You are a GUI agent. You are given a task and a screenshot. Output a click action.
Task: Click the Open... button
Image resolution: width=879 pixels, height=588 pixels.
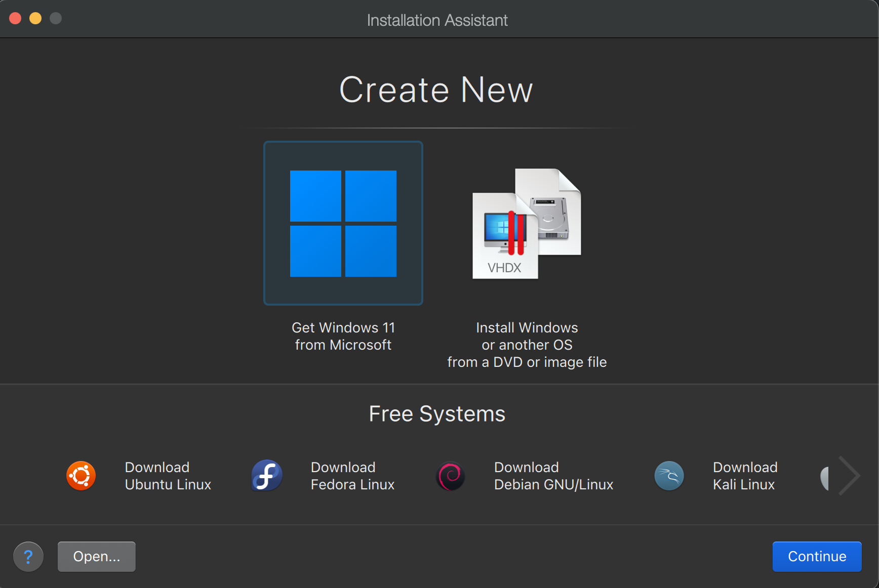[x=97, y=557]
